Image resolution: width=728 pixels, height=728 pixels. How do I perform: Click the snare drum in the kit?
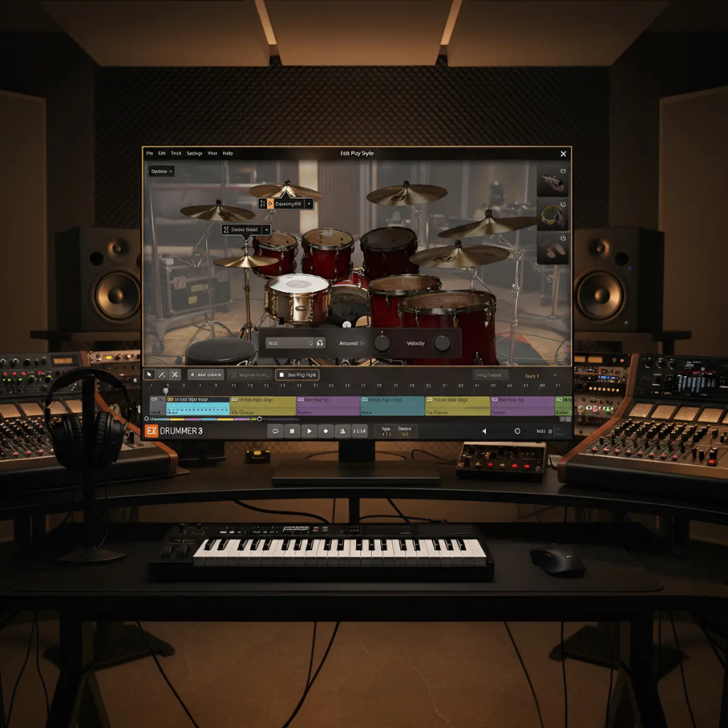click(x=297, y=298)
